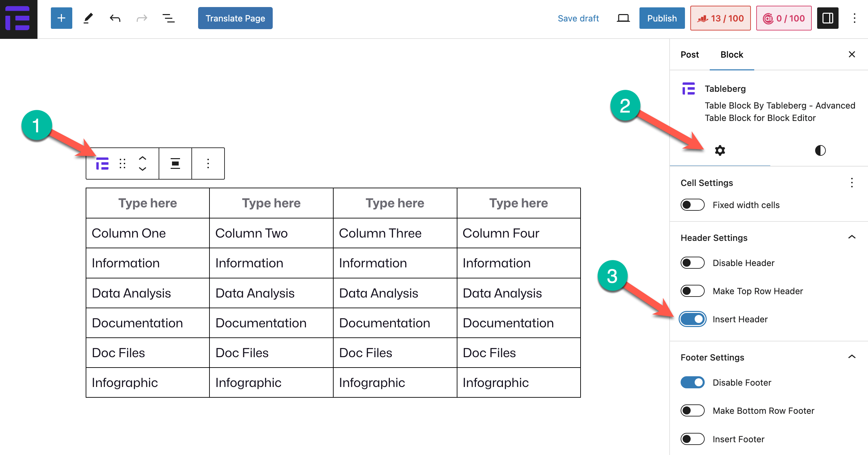Click the Undo arrow icon
868x455 pixels.
point(115,18)
